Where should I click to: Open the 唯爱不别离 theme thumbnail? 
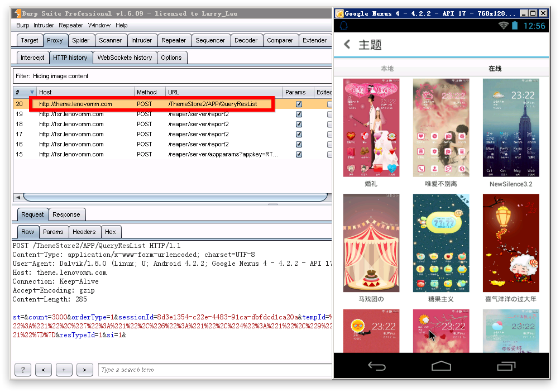click(441, 128)
